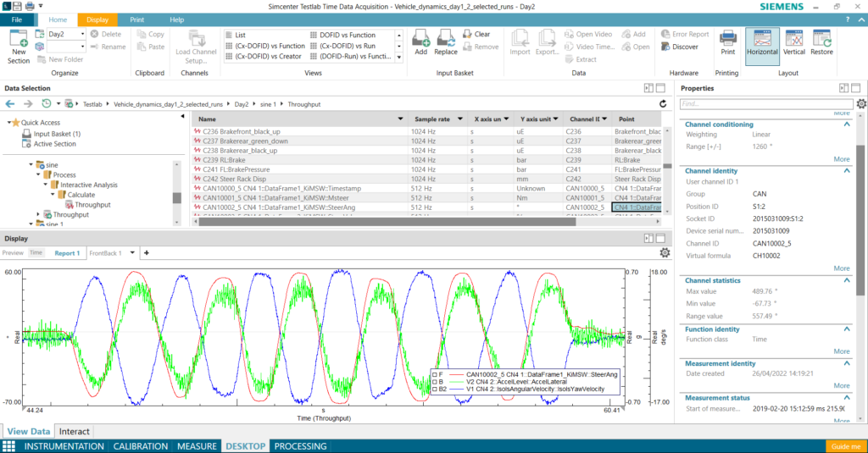Switch to the Home ribbon tab

(58, 20)
